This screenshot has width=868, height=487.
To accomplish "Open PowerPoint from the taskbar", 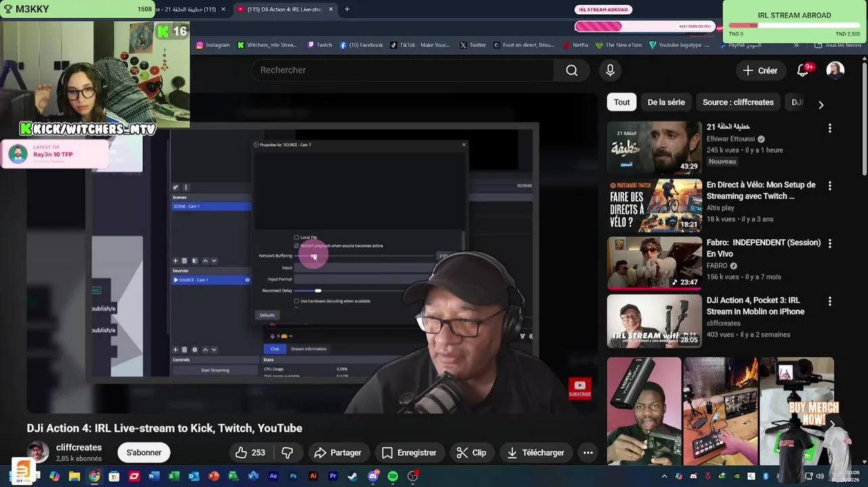I will click(x=214, y=476).
